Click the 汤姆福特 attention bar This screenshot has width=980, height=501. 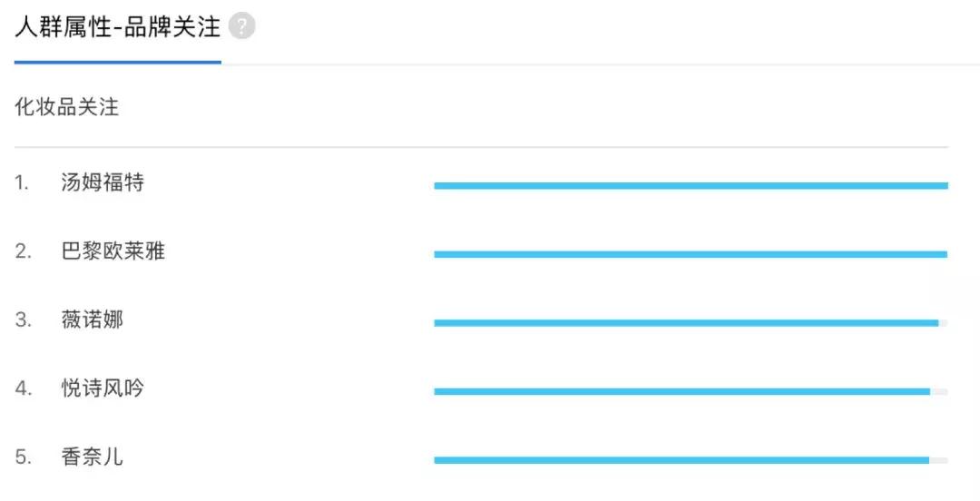[691, 185]
